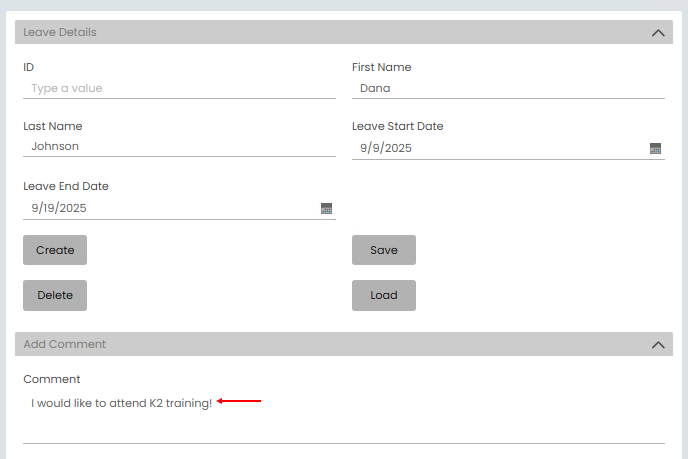Image resolution: width=688 pixels, height=459 pixels.
Task: Click the First Name field containing Dana
Action: click(508, 88)
